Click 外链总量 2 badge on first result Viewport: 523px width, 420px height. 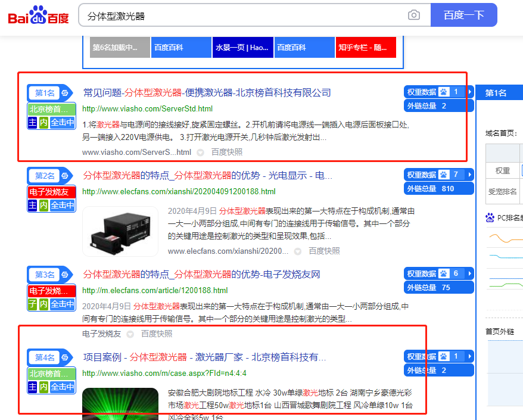[x=438, y=106]
